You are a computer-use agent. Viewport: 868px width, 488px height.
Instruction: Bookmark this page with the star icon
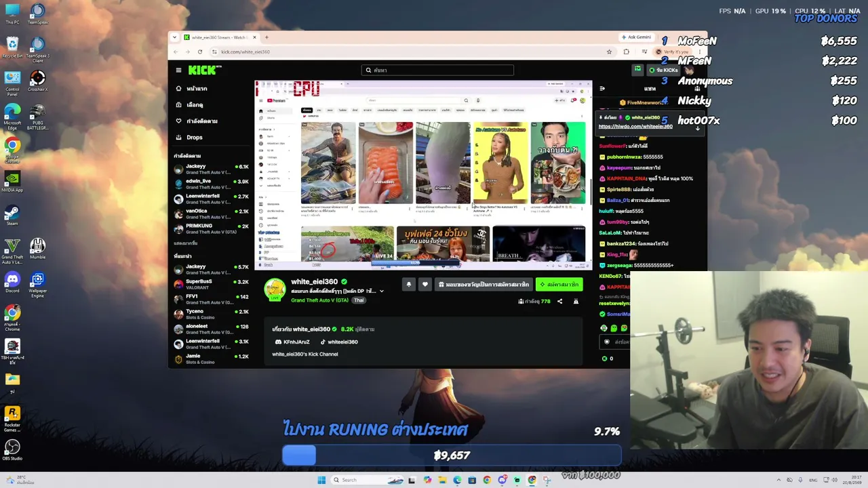[609, 52]
